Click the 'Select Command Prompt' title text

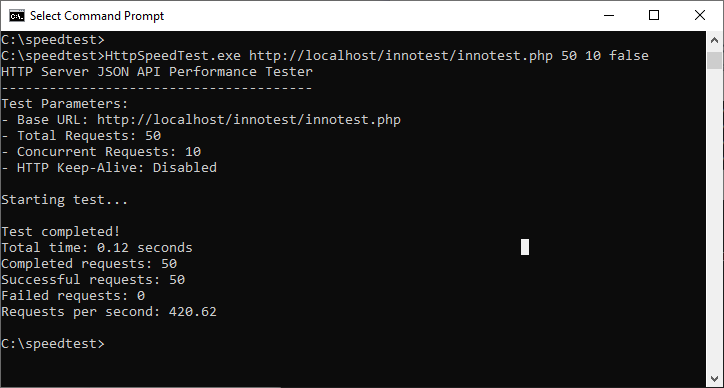coord(97,16)
